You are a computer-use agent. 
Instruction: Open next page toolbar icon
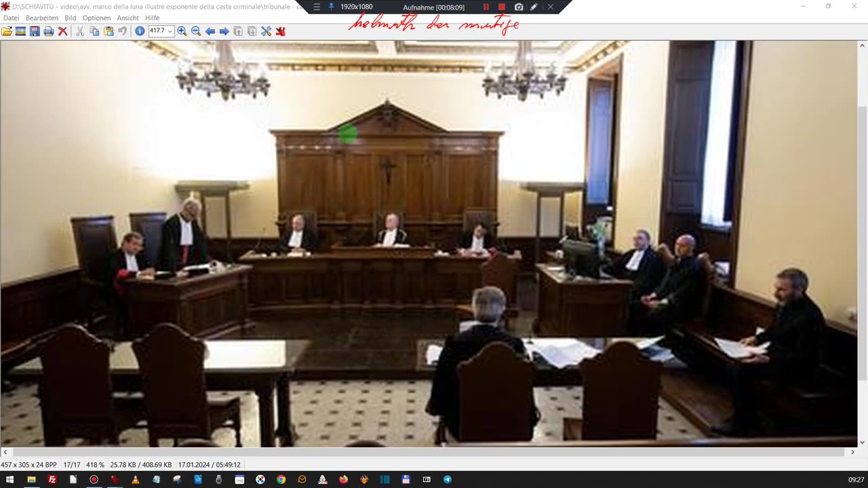252,31
